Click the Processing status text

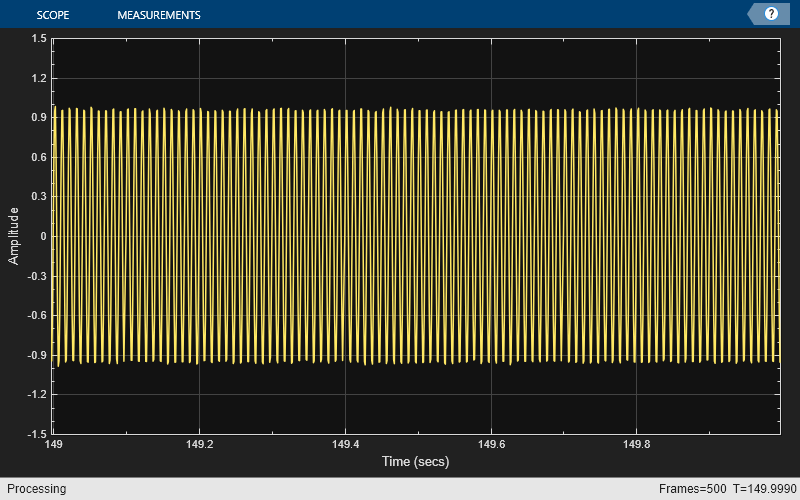coord(37,489)
